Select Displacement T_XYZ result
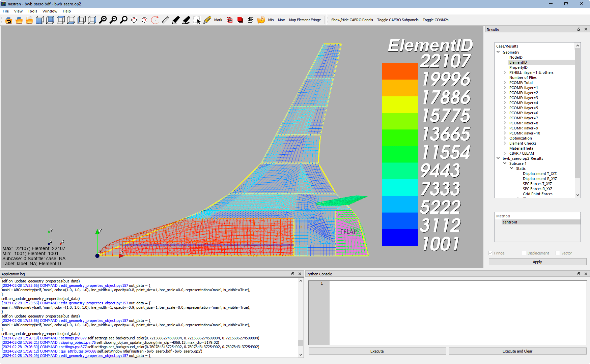Screen dimensions: 590x364 pyautogui.click(x=540, y=174)
